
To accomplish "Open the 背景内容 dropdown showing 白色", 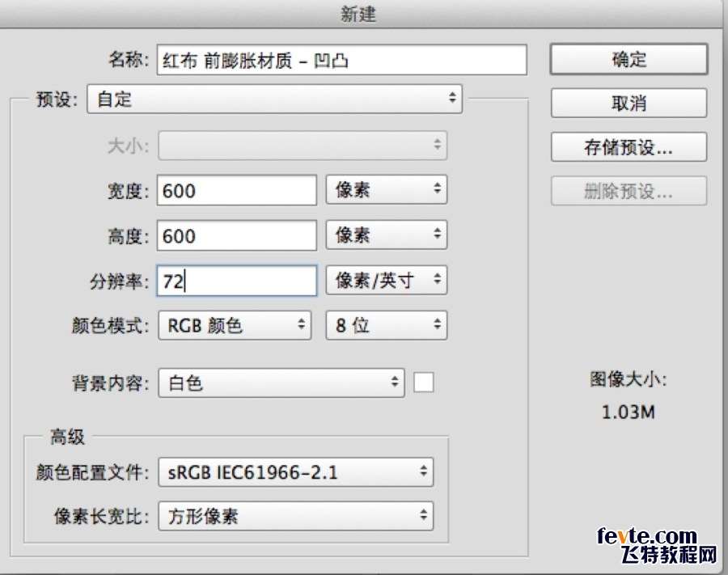I will pos(281,383).
